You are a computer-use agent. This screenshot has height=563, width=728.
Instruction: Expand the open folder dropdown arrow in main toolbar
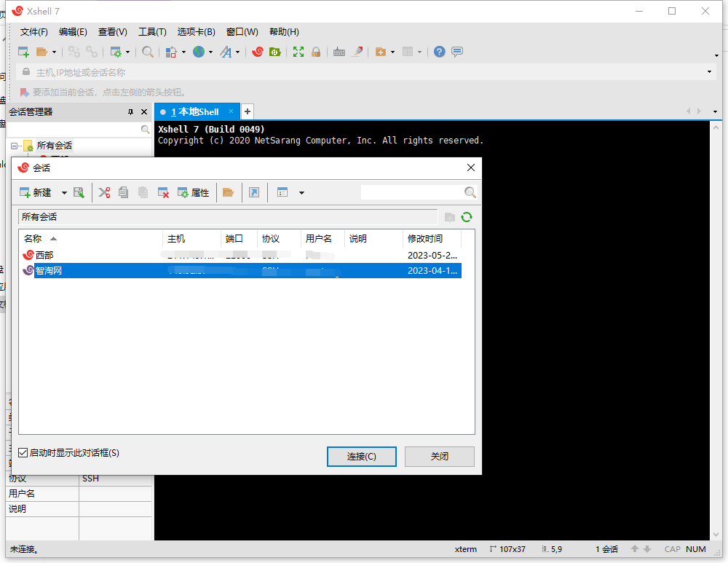pyautogui.click(x=54, y=52)
